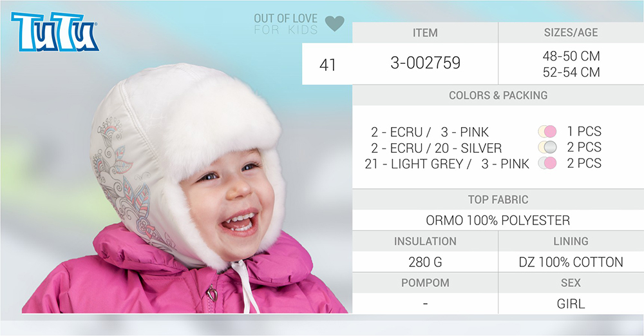Select the ecru and pink color swatch
This screenshot has width=644, height=336.
pyautogui.click(x=547, y=132)
